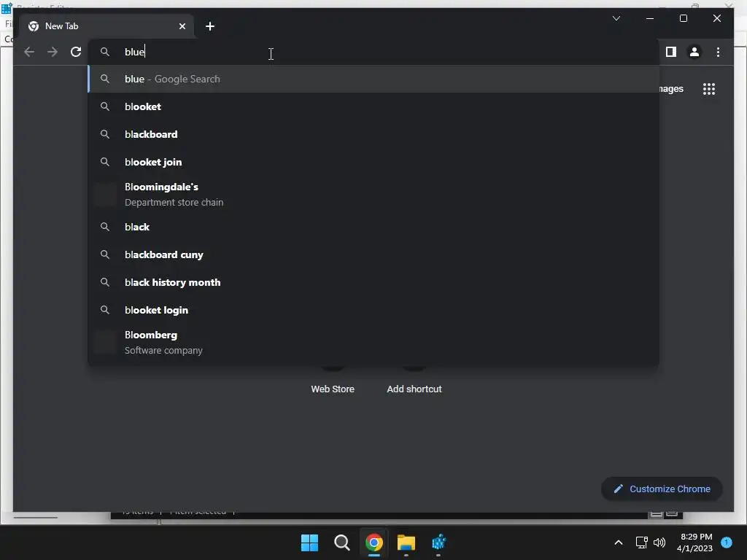The image size is (747, 560).
Task: Expand the tab search chevron
Action: pyautogui.click(x=616, y=18)
